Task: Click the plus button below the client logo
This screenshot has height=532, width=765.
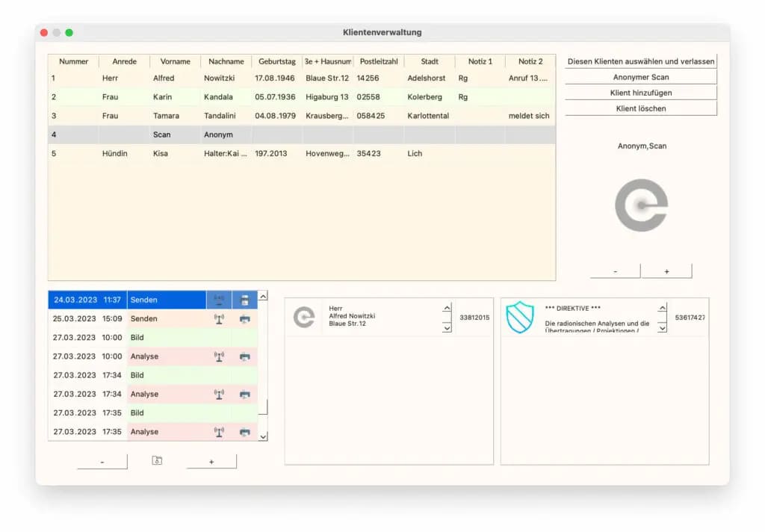Action: (x=666, y=271)
